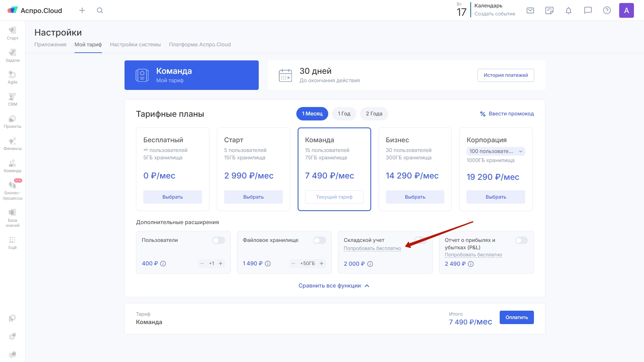Choose the Business tariff plan
Screen dimensions: 644x362
[x=415, y=197]
